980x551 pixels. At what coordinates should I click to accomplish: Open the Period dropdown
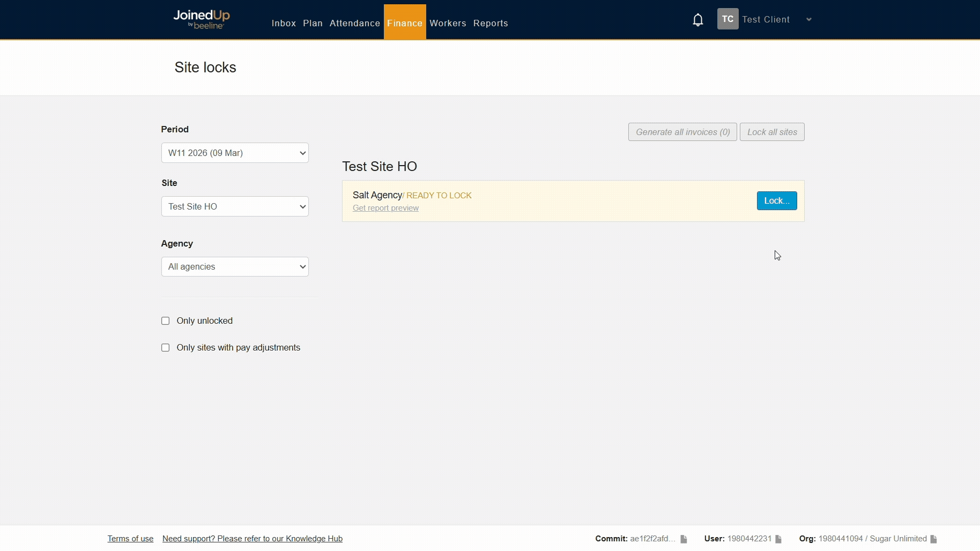(235, 153)
